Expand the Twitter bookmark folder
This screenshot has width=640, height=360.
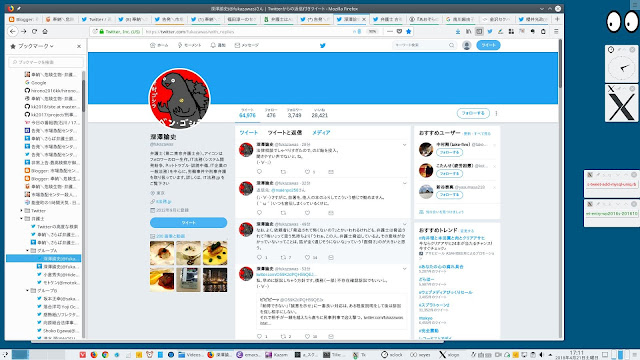pyautogui.click(x=21, y=211)
